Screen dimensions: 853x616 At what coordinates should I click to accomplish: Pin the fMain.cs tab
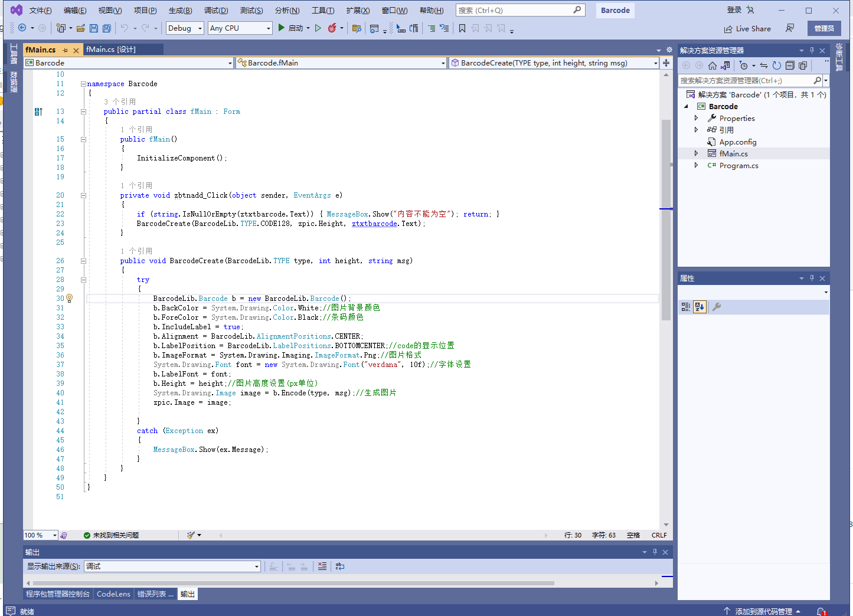66,50
